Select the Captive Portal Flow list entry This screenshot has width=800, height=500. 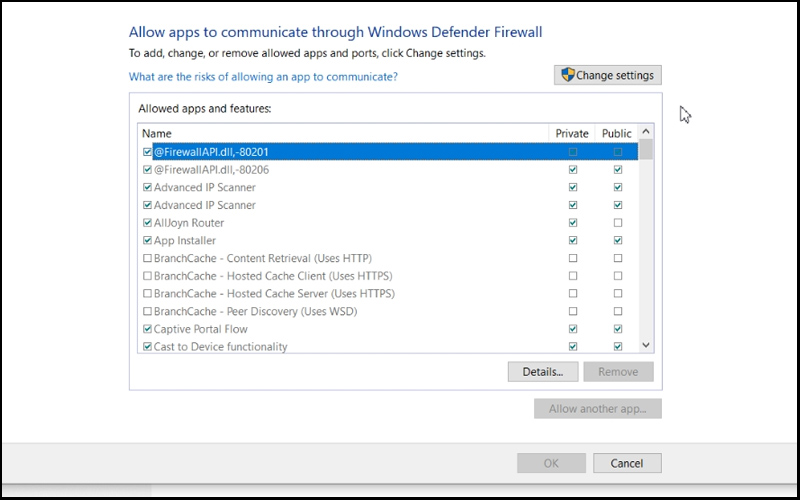click(x=388, y=329)
